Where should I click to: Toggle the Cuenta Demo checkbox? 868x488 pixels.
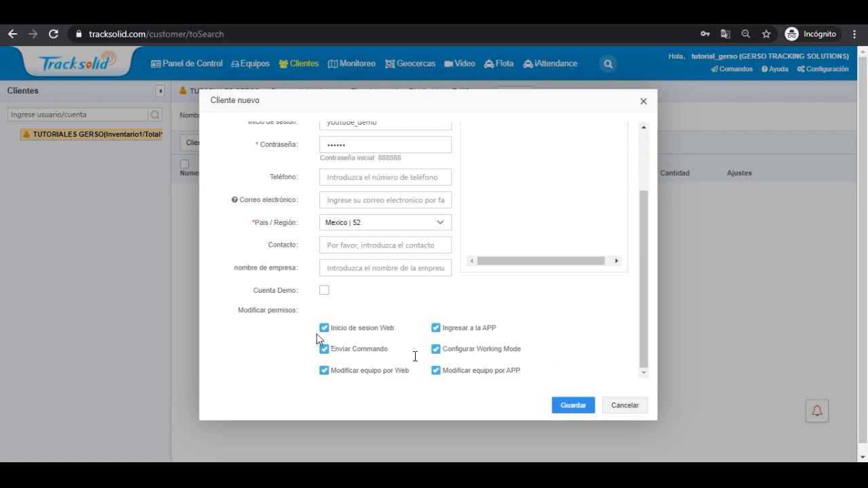(324, 290)
